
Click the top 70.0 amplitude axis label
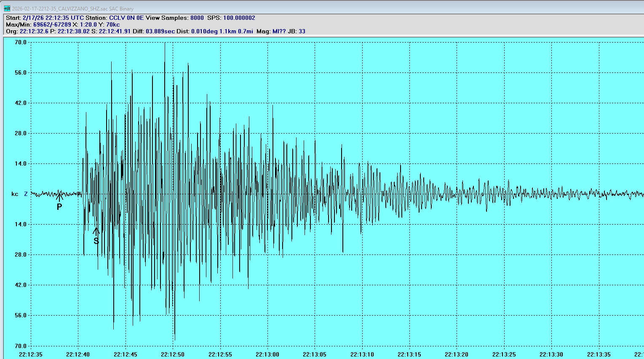click(21, 42)
